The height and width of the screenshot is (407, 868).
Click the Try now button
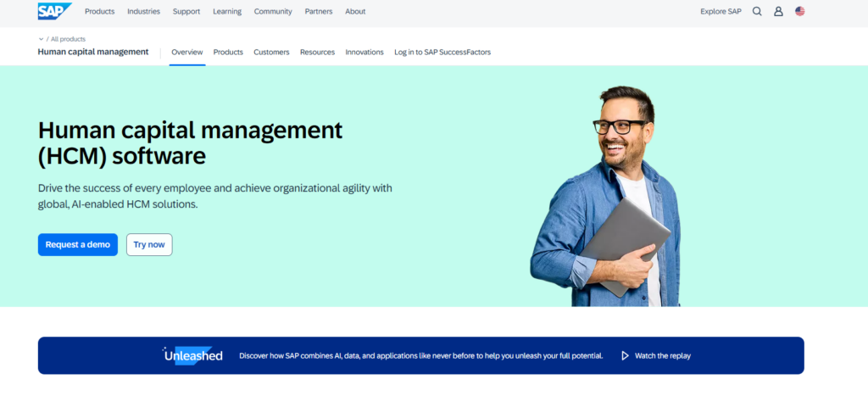[149, 245]
